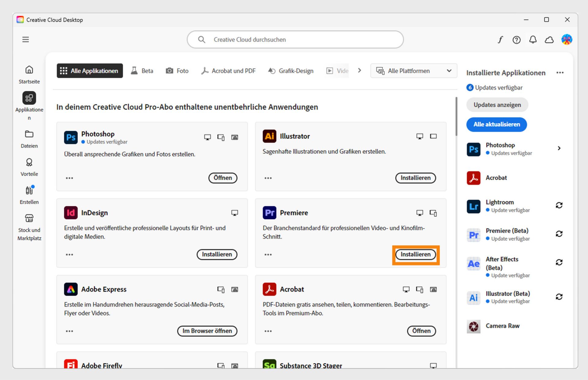Open Photoshop card more options menu

(70, 178)
